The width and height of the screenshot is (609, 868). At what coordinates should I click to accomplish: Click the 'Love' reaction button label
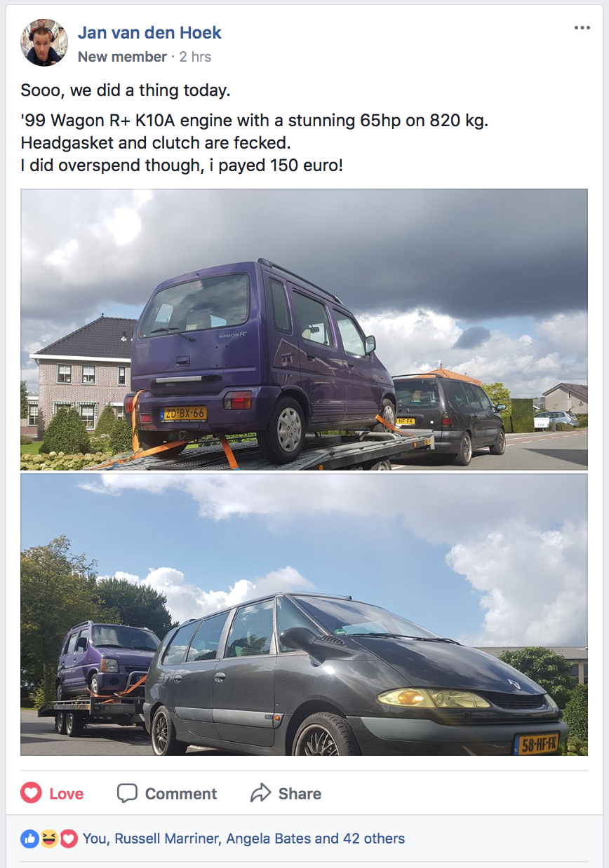(67, 794)
